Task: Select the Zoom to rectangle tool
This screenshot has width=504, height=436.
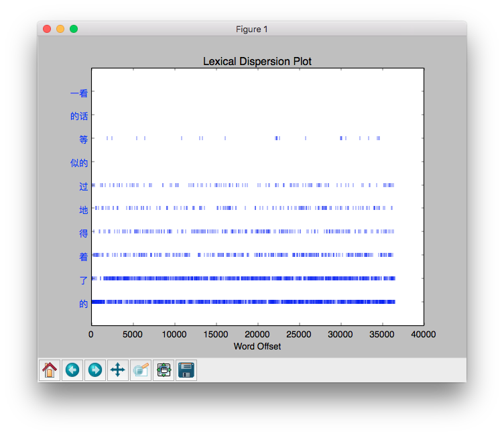Action: click(141, 370)
